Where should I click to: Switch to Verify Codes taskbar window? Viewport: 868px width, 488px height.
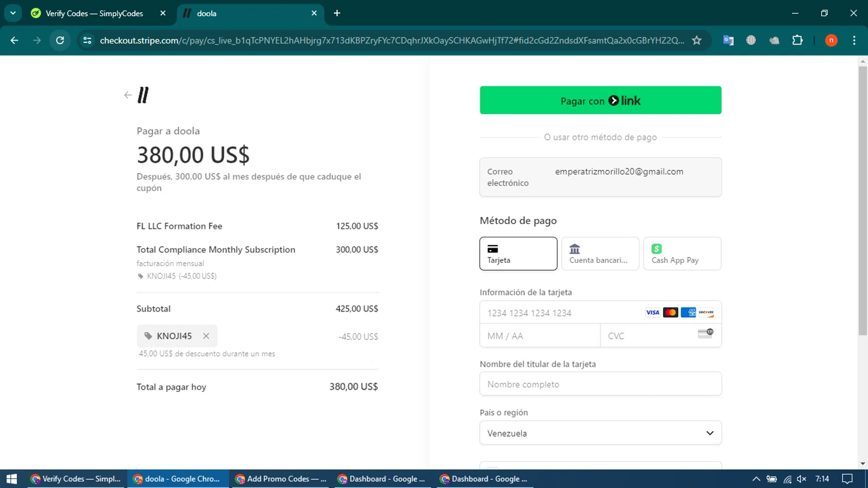(76, 479)
